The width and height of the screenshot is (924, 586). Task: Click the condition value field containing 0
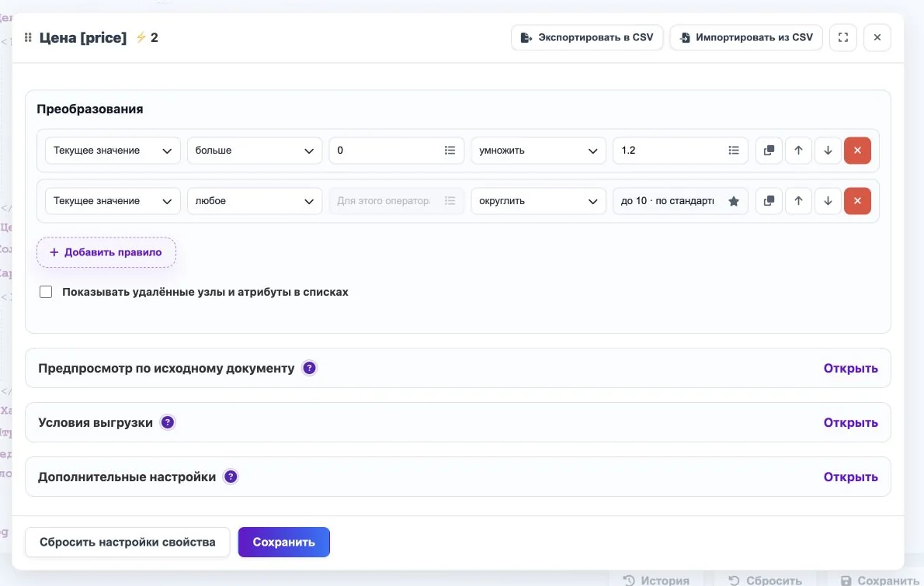point(396,150)
